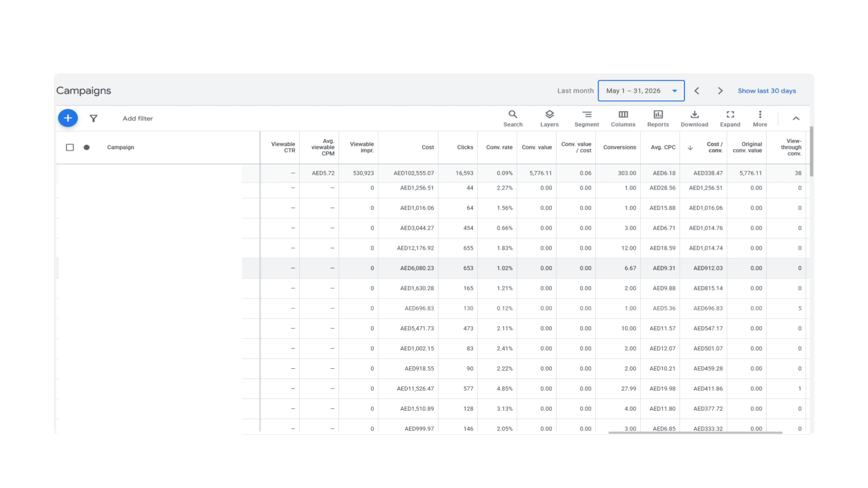Download the campaigns table
This screenshot has height=488, width=868.
point(694,119)
